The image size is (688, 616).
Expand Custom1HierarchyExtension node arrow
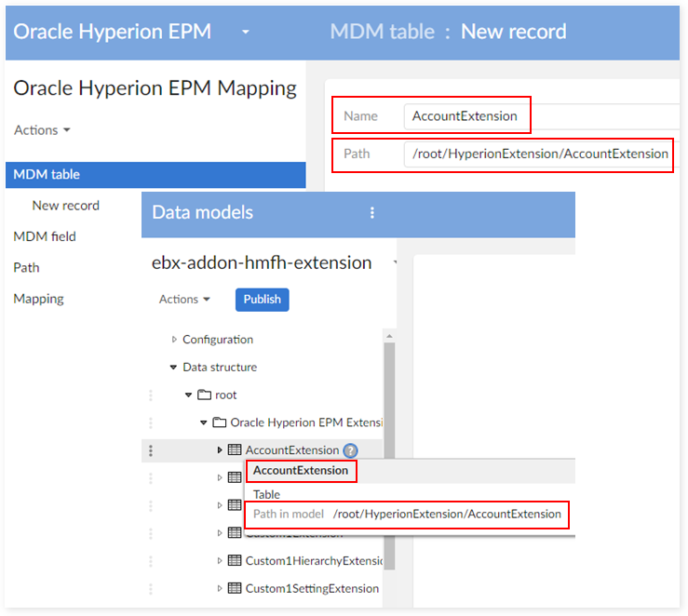220,561
